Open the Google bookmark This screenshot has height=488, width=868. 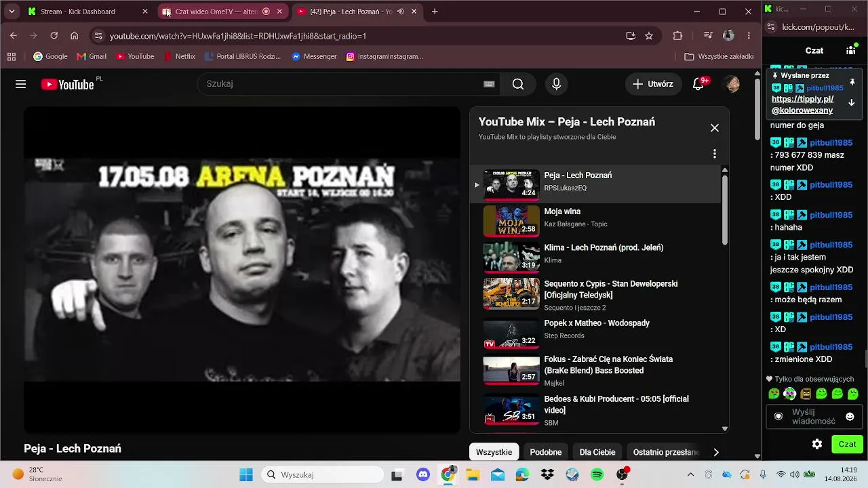coord(50,56)
